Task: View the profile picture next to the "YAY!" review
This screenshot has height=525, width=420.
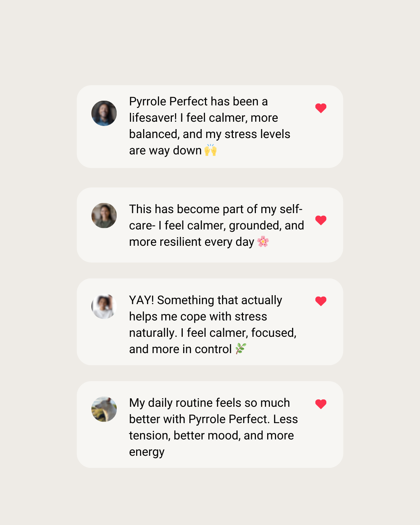Action: point(104,306)
